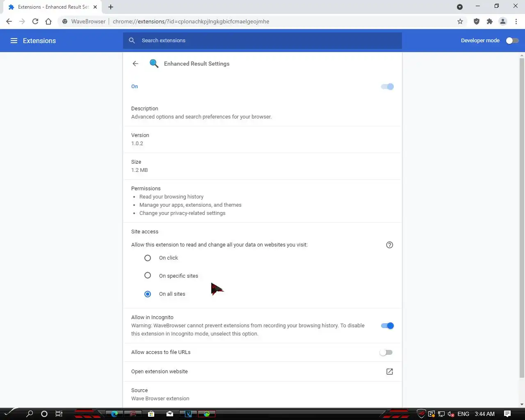Open the browser three-dot menu
The image size is (525, 420).
(x=516, y=21)
